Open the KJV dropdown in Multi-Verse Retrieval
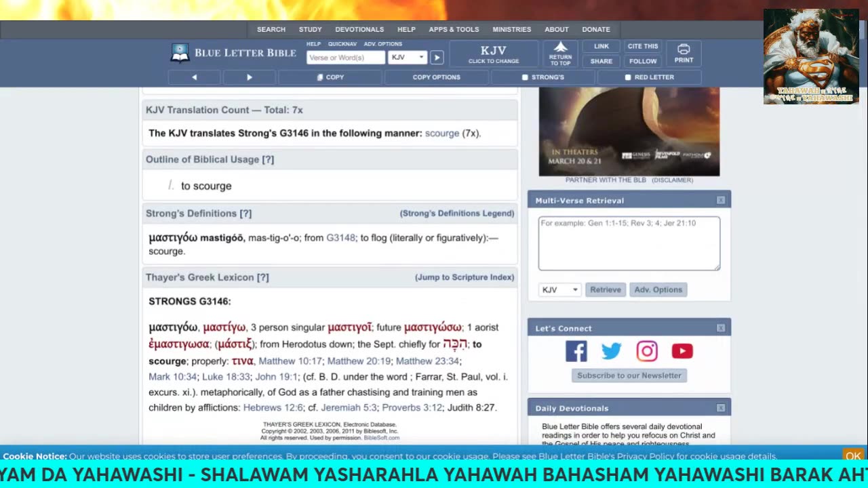Screen dimensions: 868x488 (x=560, y=289)
